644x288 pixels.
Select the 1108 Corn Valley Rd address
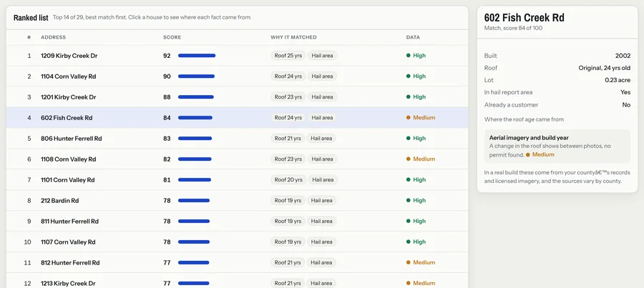tap(68, 159)
